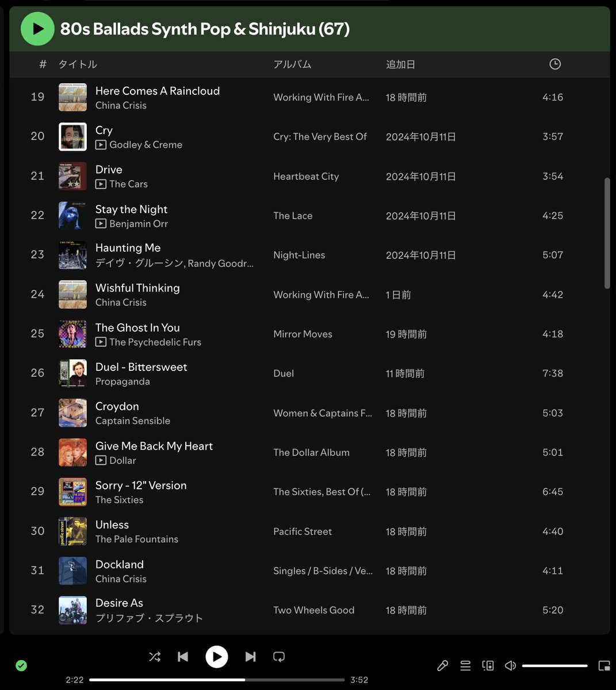This screenshot has width=616, height=690.
Task: Click the video icon beside The Cars
Action: click(x=101, y=184)
